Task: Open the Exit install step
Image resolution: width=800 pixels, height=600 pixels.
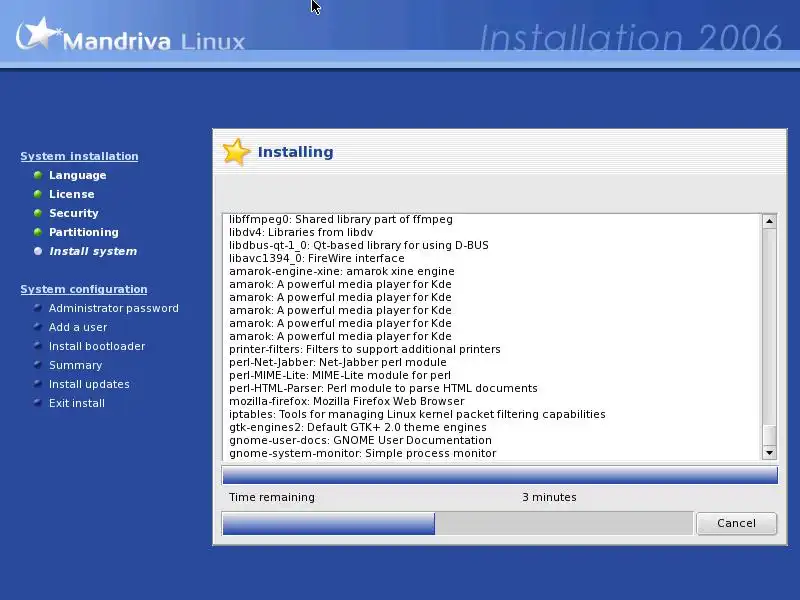Action: (x=77, y=403)
